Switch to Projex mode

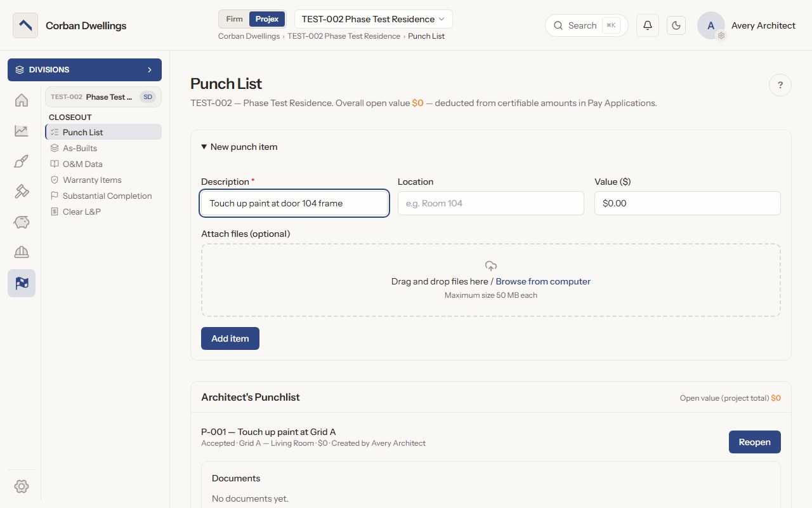click(267, 19)
